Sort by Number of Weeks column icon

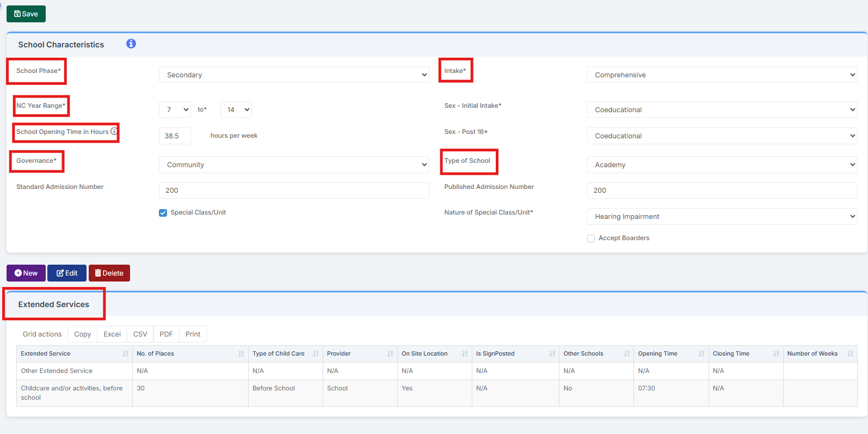(850, 354)
